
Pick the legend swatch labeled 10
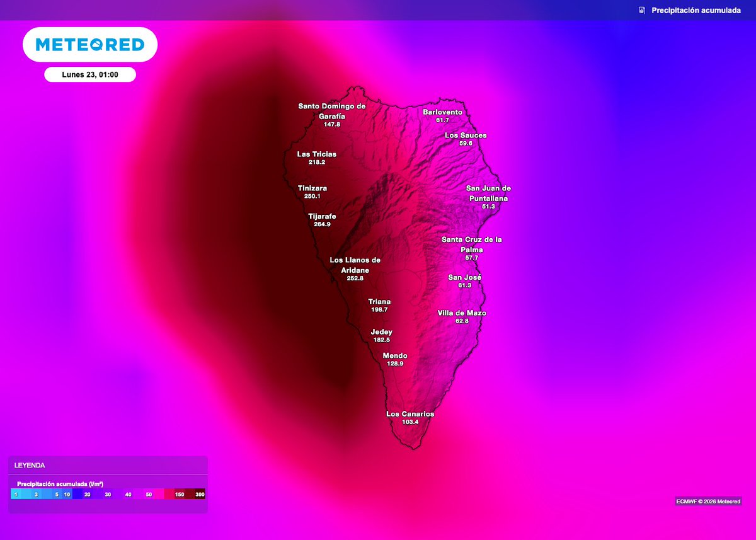(67, 495)
